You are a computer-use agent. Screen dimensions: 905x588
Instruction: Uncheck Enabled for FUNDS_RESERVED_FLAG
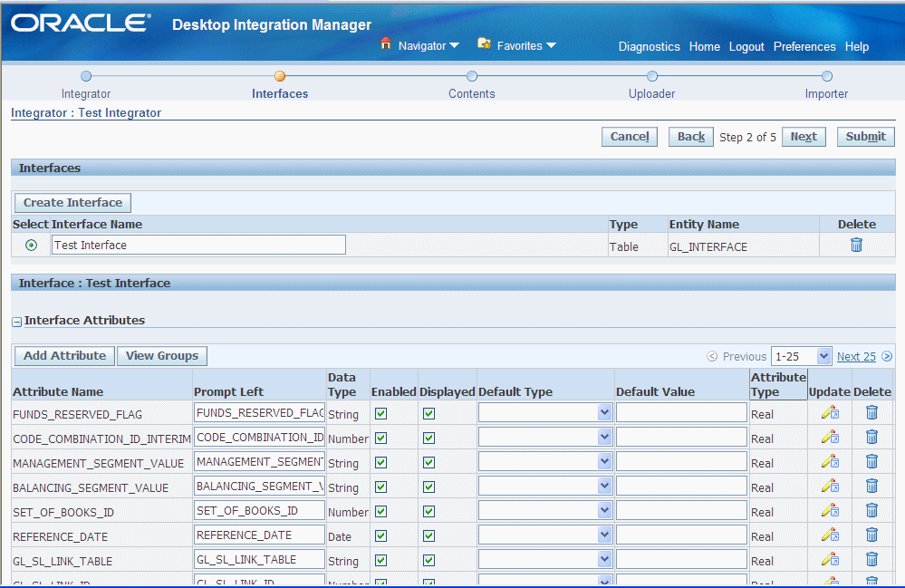381,413
